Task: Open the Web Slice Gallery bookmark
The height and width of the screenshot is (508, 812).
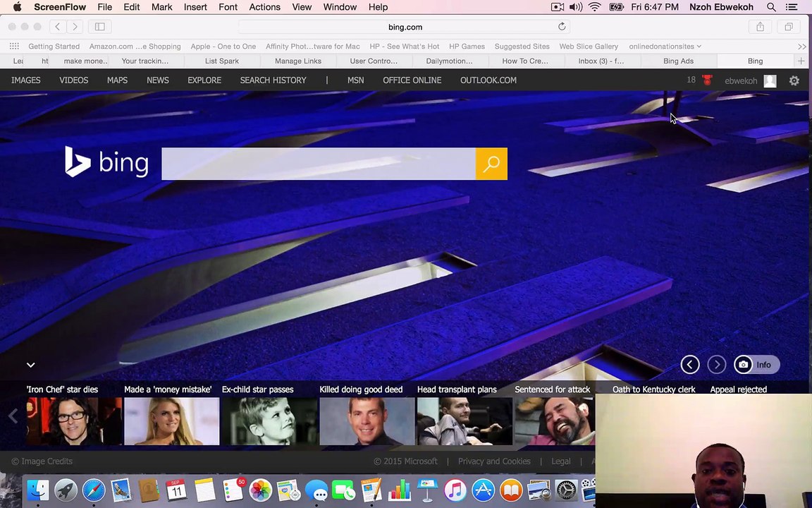Action: (589, 46)
